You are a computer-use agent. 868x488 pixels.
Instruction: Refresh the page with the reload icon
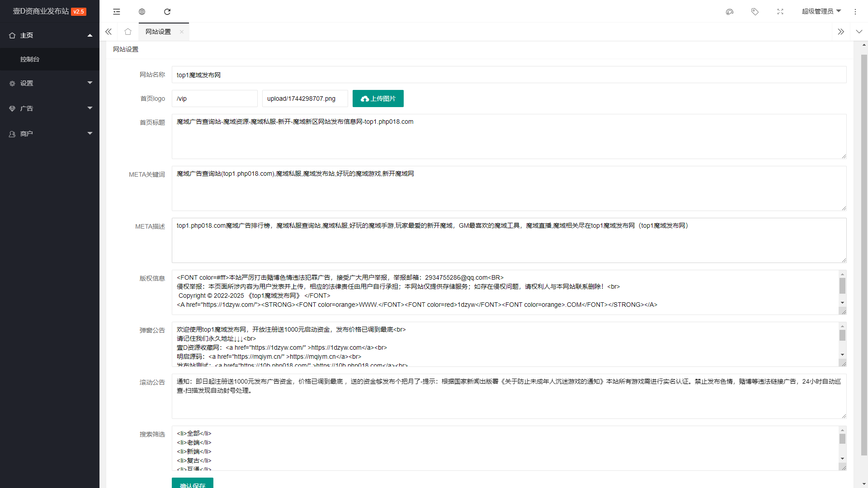[167, 11]
